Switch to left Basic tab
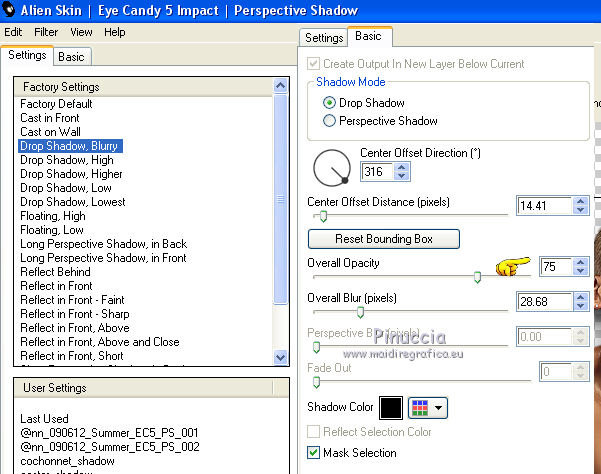 pos(72,57)
